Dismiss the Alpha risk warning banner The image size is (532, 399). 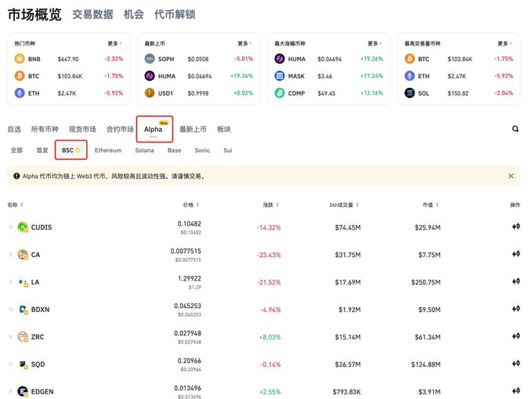[x=511, y=176]
